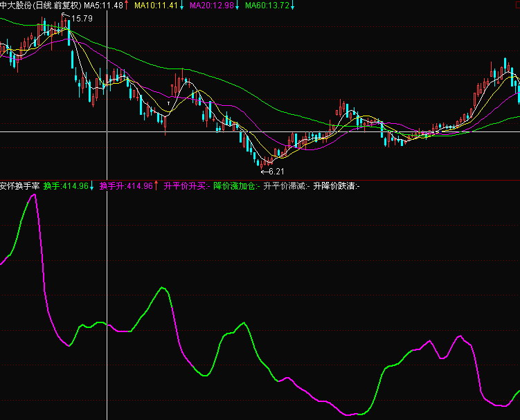This screenshot has width=520, height=420.
Task: Click the 安怀换手率 indicator name
Action: click(x=20, y=186)
